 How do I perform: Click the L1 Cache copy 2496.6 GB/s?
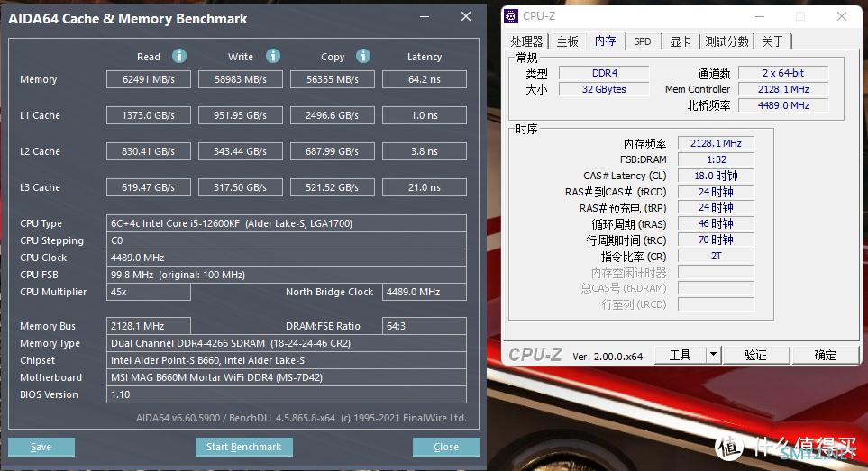click(332, 115)
